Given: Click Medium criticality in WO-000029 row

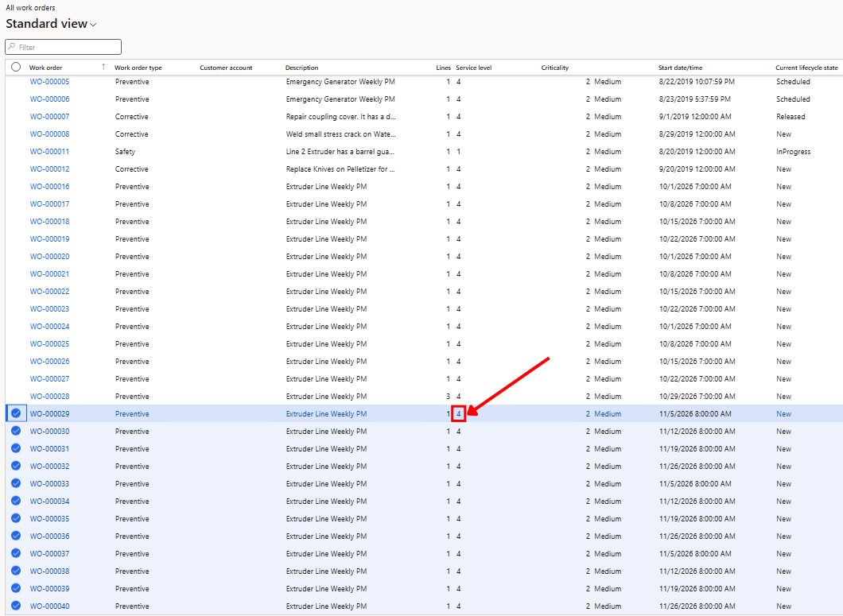Looking at the screenshot, I should (x=608, y=414).
